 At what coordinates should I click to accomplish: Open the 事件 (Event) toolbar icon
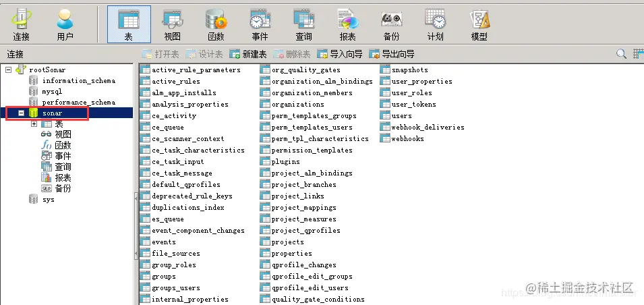[x=260, y=25]
